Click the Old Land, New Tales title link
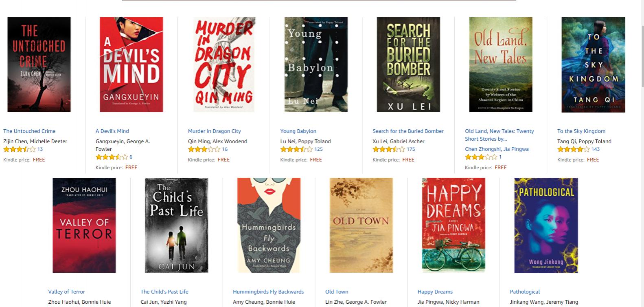Image resolution: width=644 pixels, height=307 pixels. point(499,135)
